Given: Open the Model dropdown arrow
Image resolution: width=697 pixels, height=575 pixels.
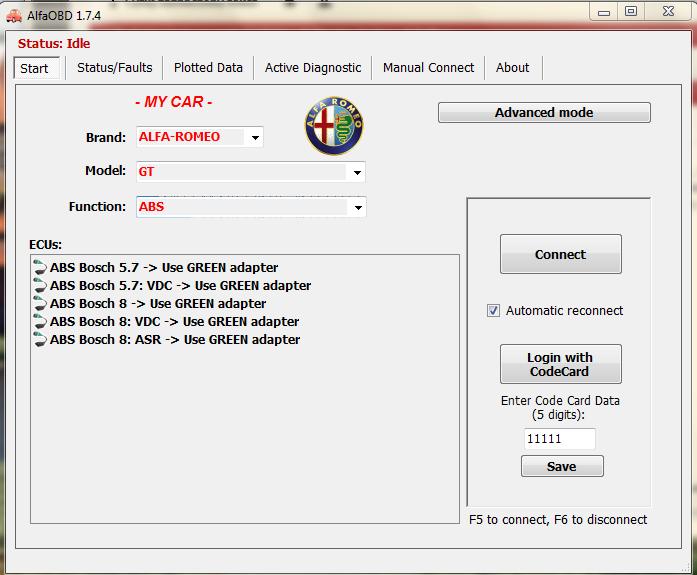Looking at the screenshot, I should click(x=357, y=172).
